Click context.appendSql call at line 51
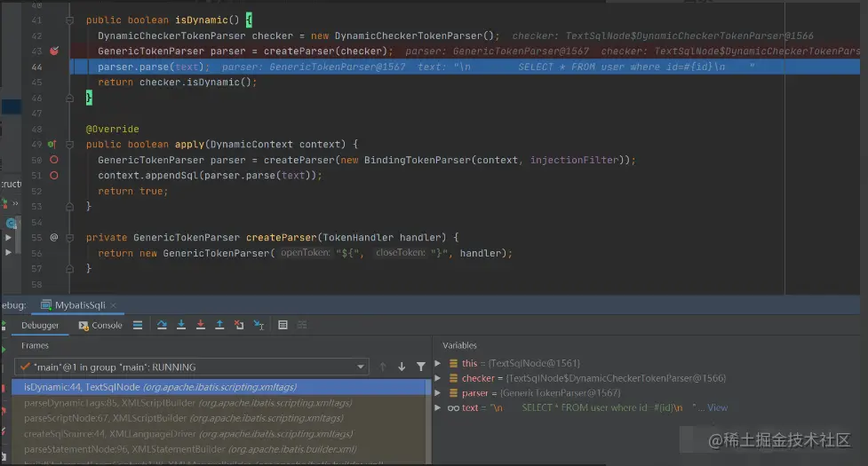 click(x=210, y=176)
